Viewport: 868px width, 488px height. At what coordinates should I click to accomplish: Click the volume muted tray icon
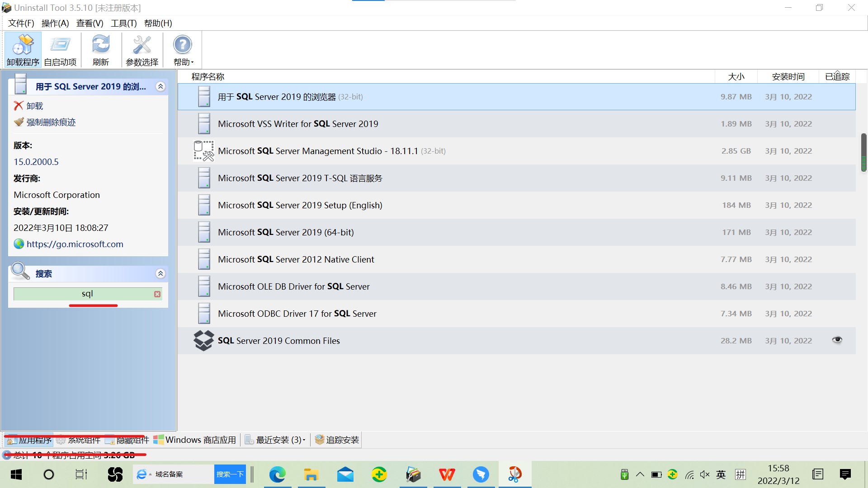(704, 474)
